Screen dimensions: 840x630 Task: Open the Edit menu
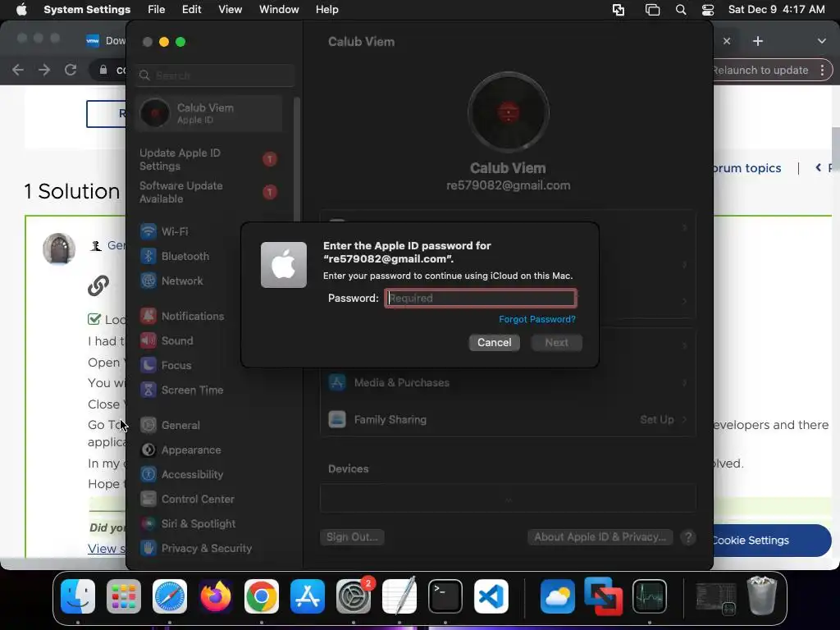tap(191, 10)
